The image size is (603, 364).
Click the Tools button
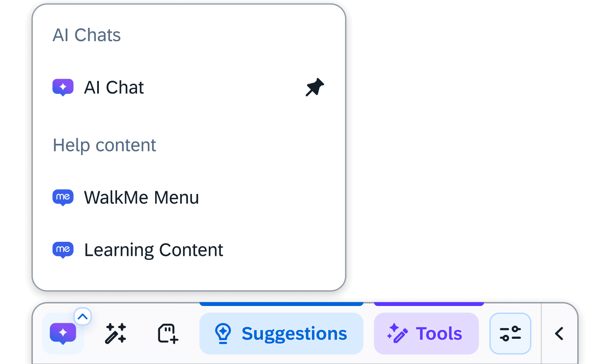coord(426,334)
